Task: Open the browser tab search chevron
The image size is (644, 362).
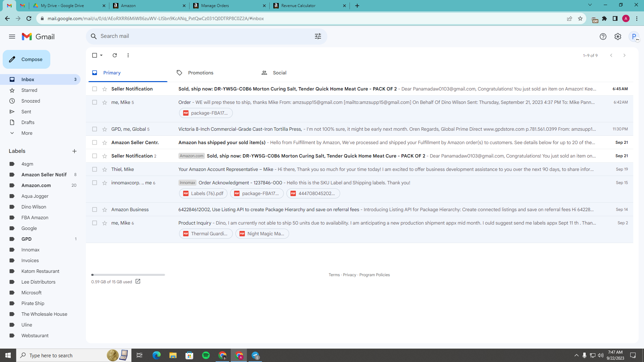Action: coord(590,5)
